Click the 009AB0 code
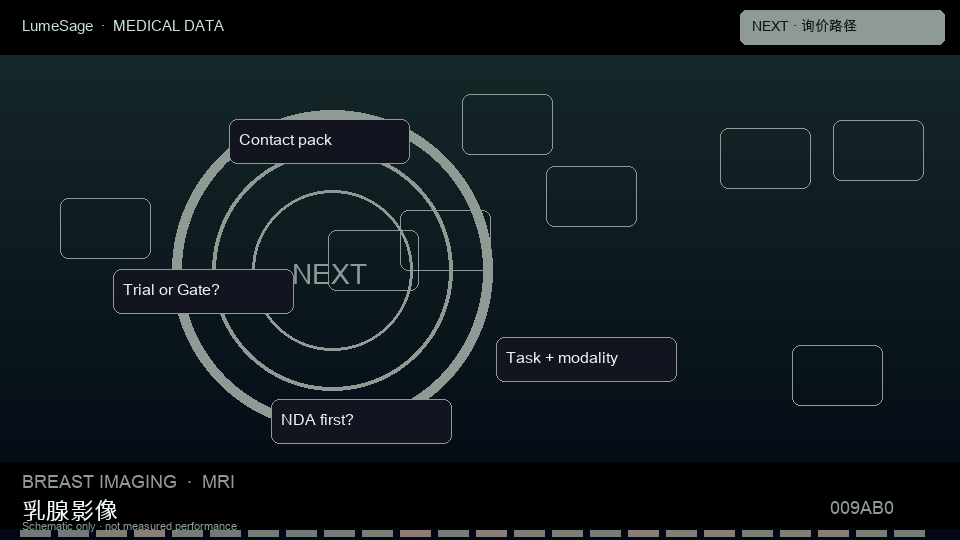 coord(861,508)
